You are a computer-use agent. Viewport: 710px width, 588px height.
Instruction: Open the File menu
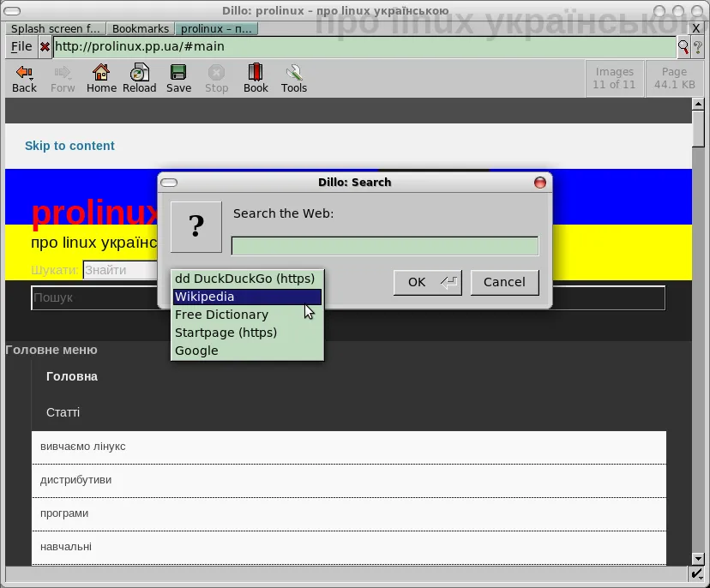tap(21, 46)
